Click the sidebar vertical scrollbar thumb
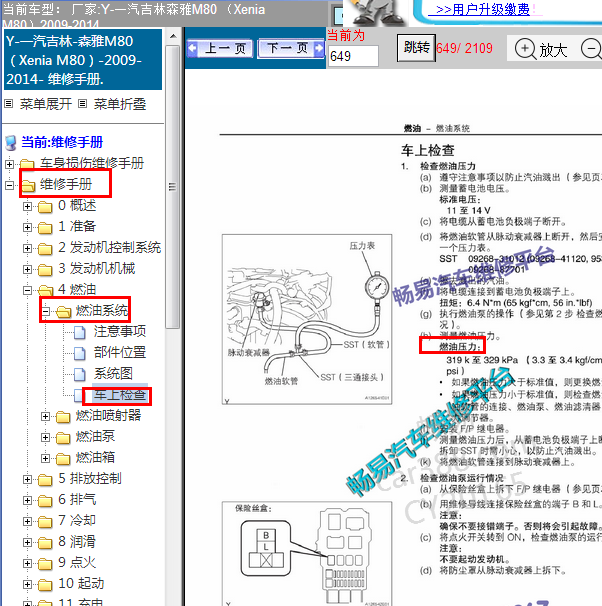602x606 pixels. (173, 187)
